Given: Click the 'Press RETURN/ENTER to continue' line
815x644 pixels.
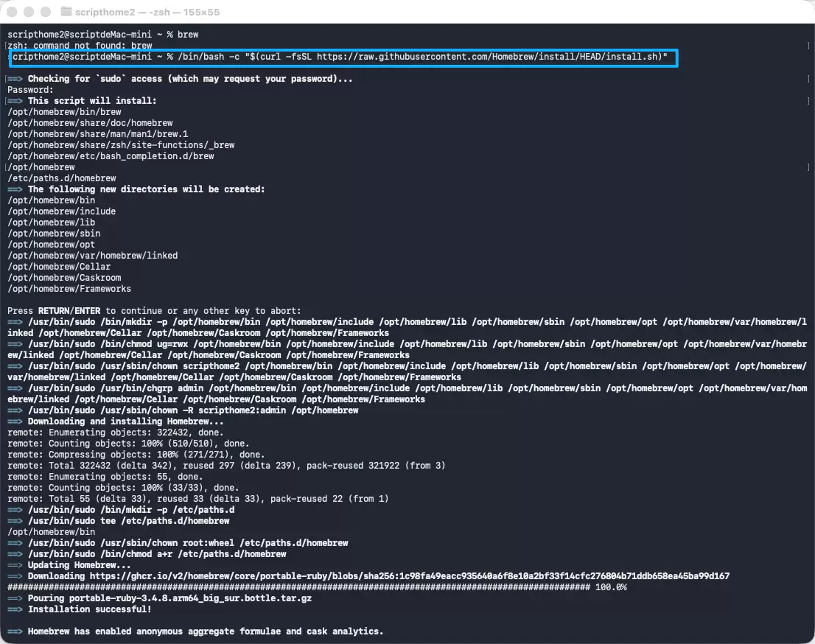Looking at the screenshot, I should pyautogui.click(x=154, y=311).
